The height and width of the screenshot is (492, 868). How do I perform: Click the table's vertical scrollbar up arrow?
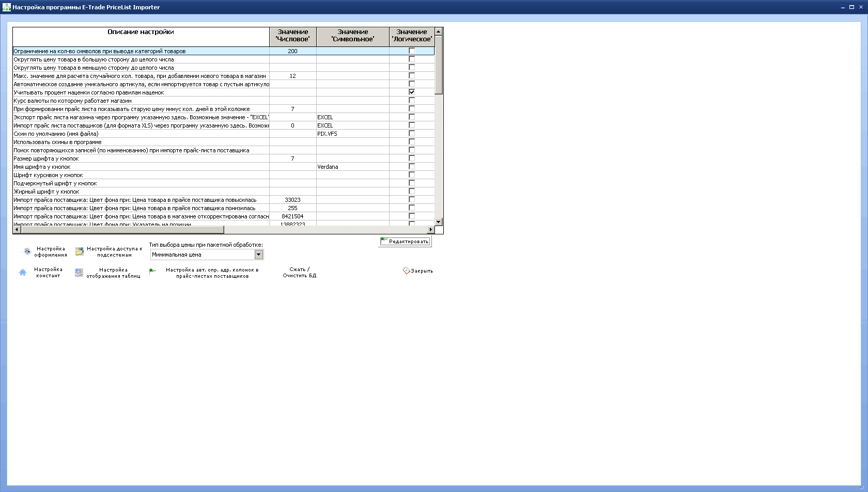coord(439,31)
